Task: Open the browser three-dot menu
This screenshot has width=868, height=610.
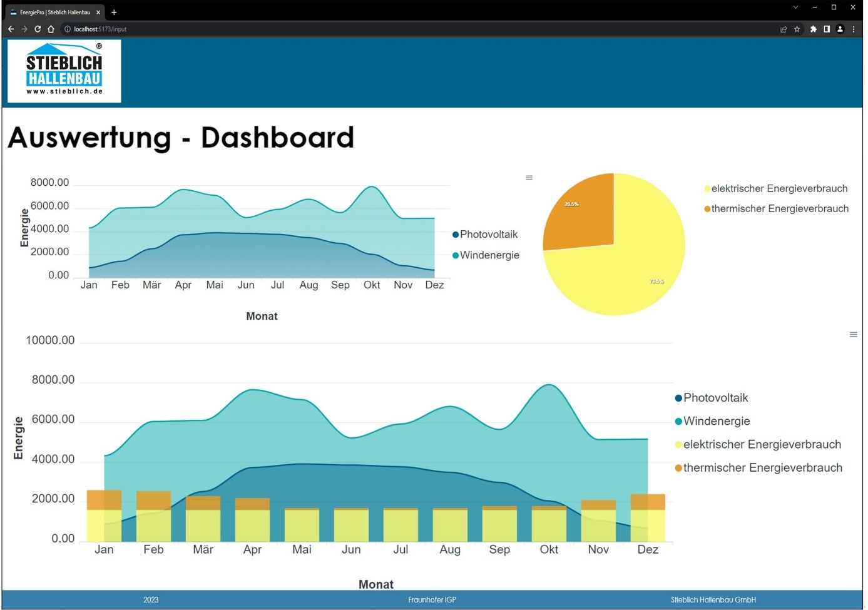Action: tap(854, 29)
